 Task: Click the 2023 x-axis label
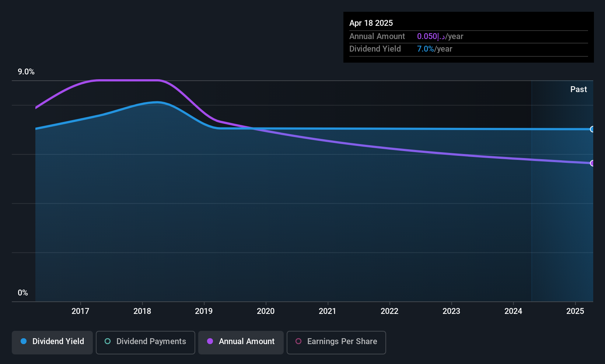[451, 311]
